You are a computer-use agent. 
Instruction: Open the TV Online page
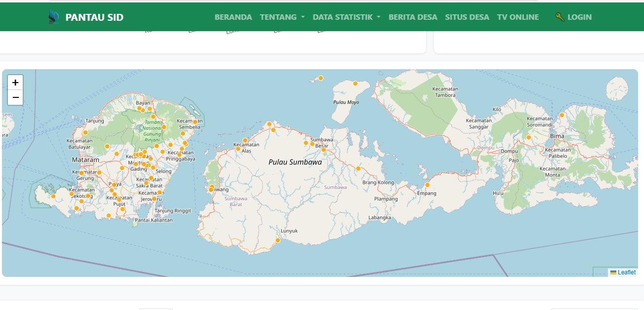(517, 17)
